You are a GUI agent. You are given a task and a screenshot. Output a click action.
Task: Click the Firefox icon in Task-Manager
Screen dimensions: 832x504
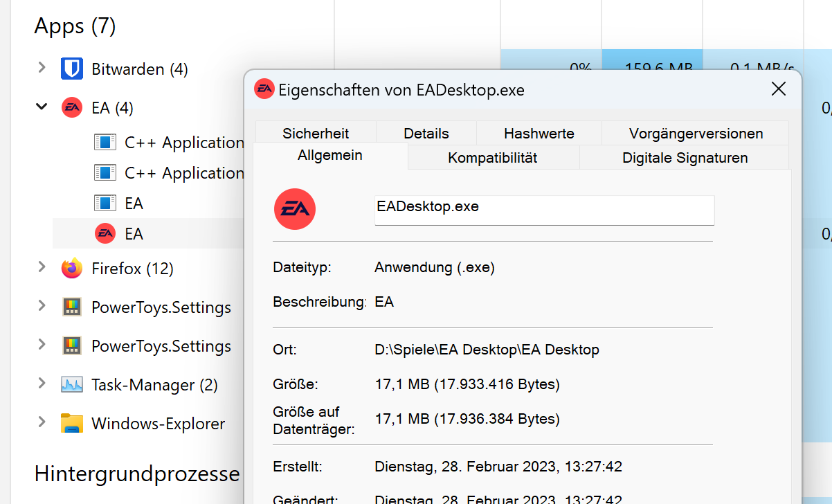tap(72, 268)
